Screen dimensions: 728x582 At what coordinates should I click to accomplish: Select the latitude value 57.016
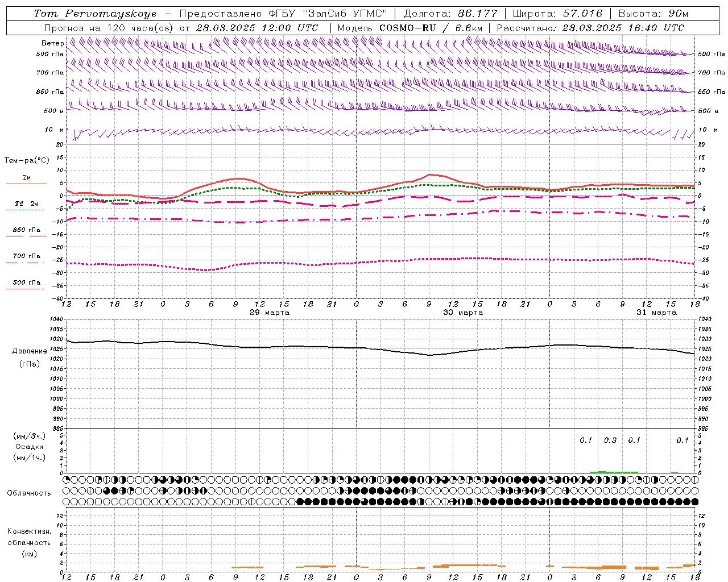click(582, 14)
